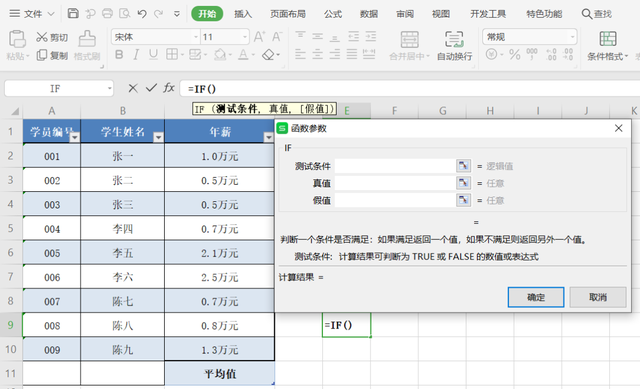Open the 年薪 column filter dropdown

tap(269, 138)
